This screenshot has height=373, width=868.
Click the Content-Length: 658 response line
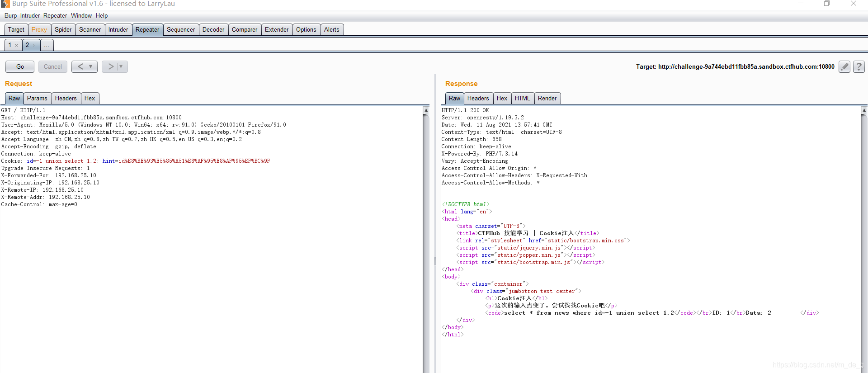point(472,139)
